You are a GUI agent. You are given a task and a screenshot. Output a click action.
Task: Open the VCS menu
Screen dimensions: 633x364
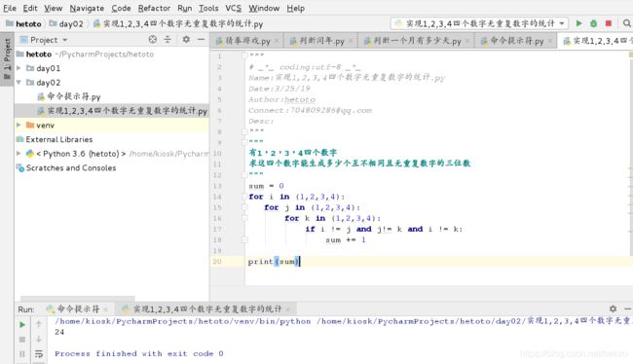(x=233, y=8)
